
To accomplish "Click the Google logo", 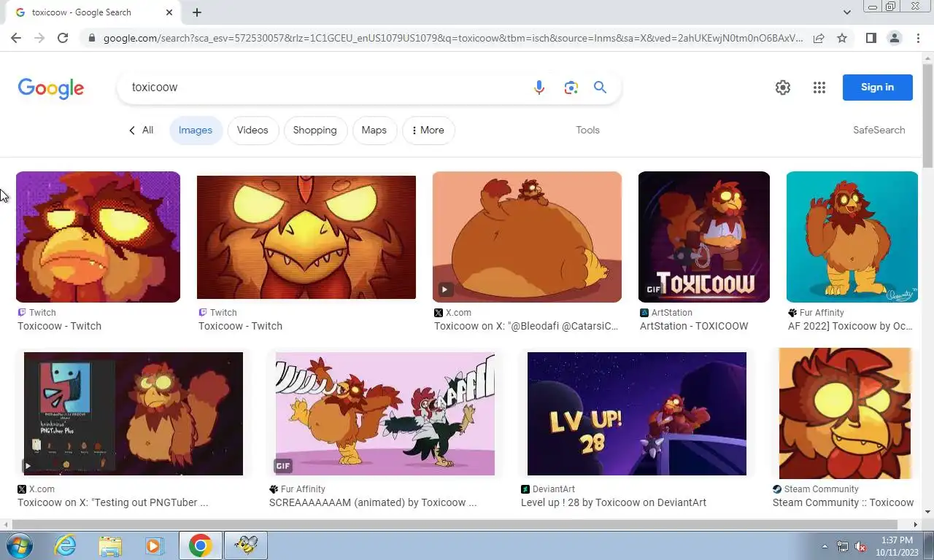I will pos(51,88).
